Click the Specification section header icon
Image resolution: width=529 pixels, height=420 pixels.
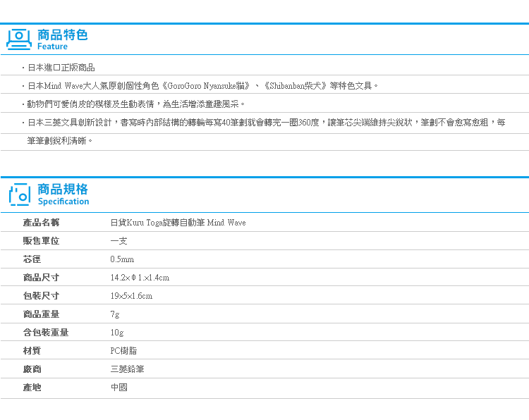20,194
